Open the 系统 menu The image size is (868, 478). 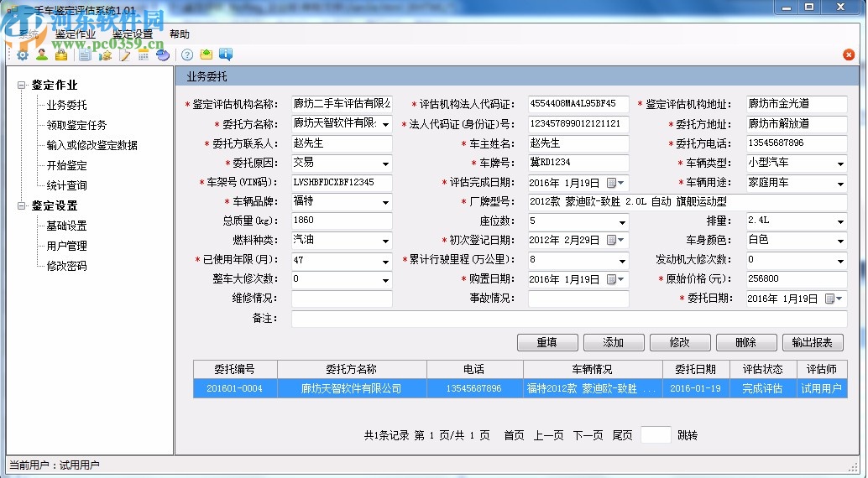click(29, 34)
